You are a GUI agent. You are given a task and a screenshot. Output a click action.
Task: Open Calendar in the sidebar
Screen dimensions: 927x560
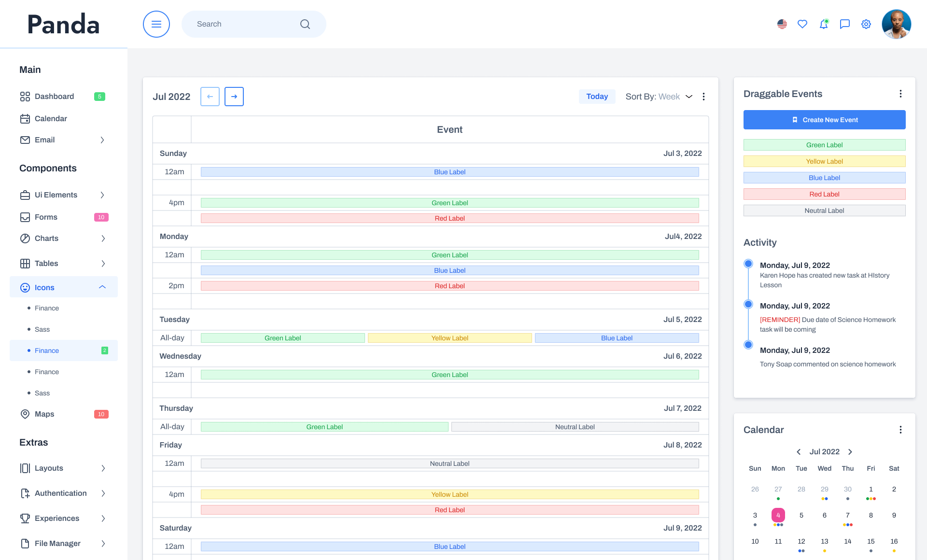[51, 119]
